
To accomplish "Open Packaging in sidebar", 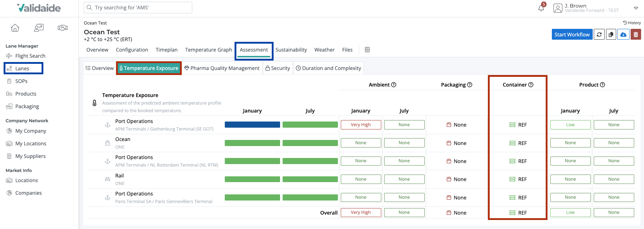I will (27, 106).
